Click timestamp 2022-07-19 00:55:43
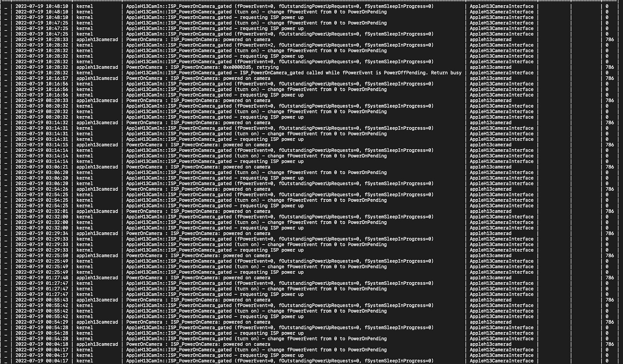Viewport: 623px width, 364px height. 42,300
